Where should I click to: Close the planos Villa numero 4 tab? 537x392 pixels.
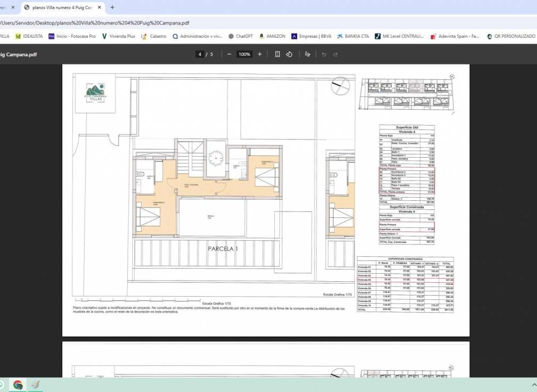click(x=99, y=7)
